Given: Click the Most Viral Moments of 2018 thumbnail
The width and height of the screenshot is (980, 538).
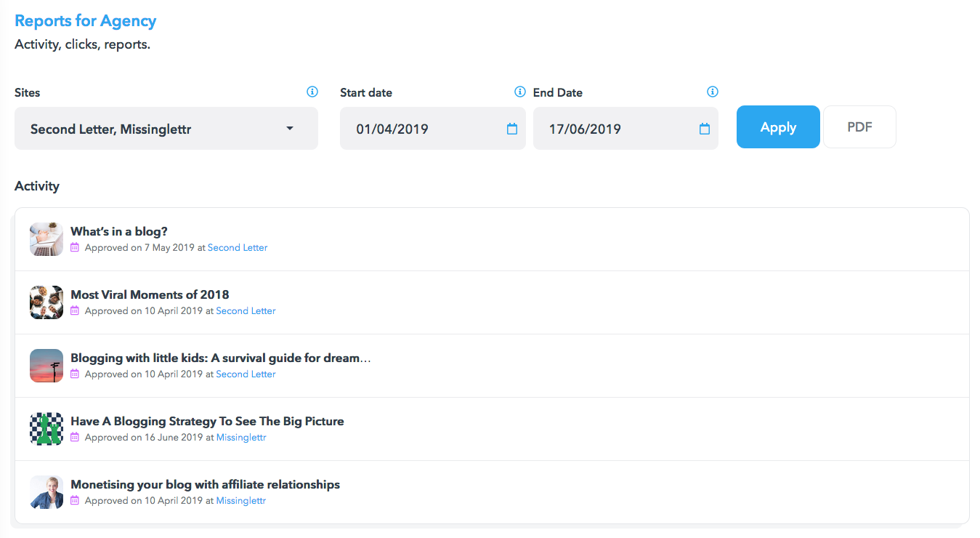Looking at the screenshot, I should tap(46, 302).
